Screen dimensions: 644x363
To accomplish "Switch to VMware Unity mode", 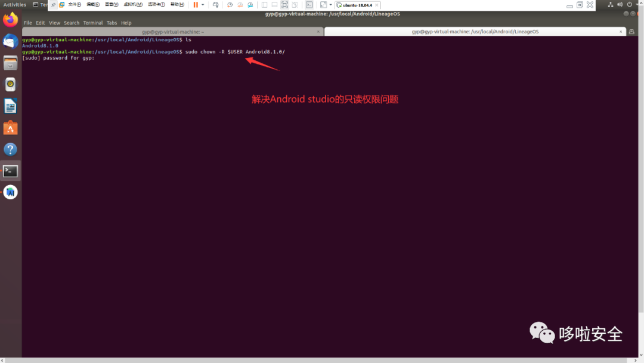I will click(x=295, y=5).
